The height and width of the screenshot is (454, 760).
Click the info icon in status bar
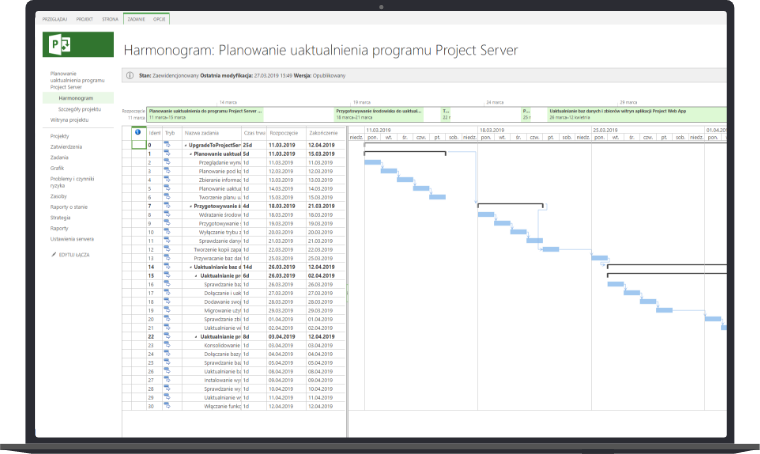[x=130, y=76]
